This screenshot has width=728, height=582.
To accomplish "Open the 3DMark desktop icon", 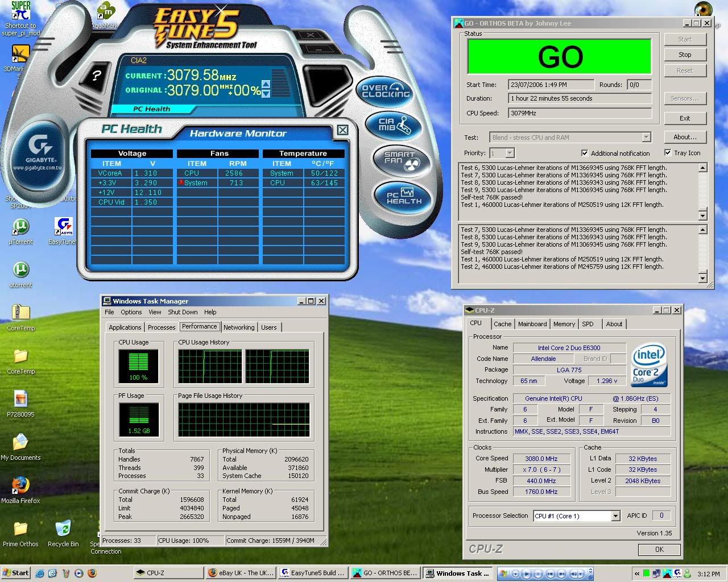I will coord(20,59).
